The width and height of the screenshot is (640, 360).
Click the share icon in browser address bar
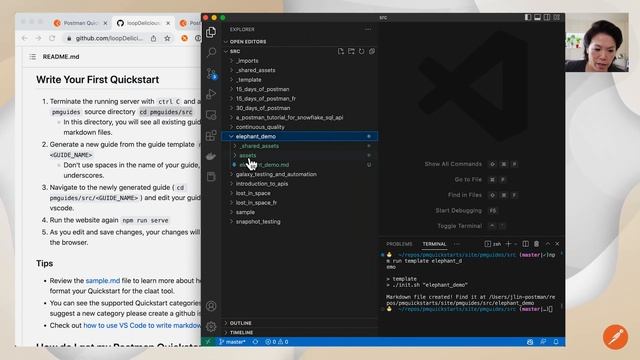pyautogui.click(x=153, y=38)
